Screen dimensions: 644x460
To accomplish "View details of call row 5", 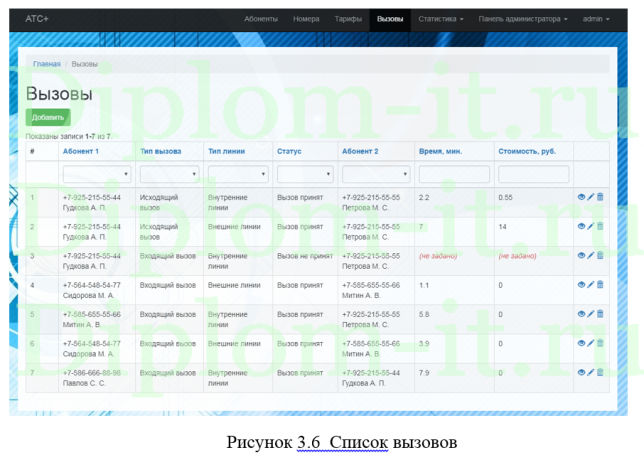I will click(581, 314).
